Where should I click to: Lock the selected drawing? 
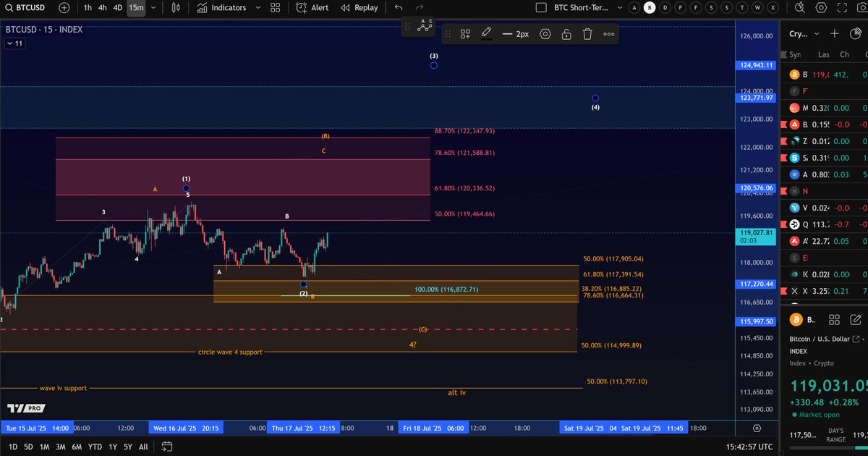(x=566, y=34)
